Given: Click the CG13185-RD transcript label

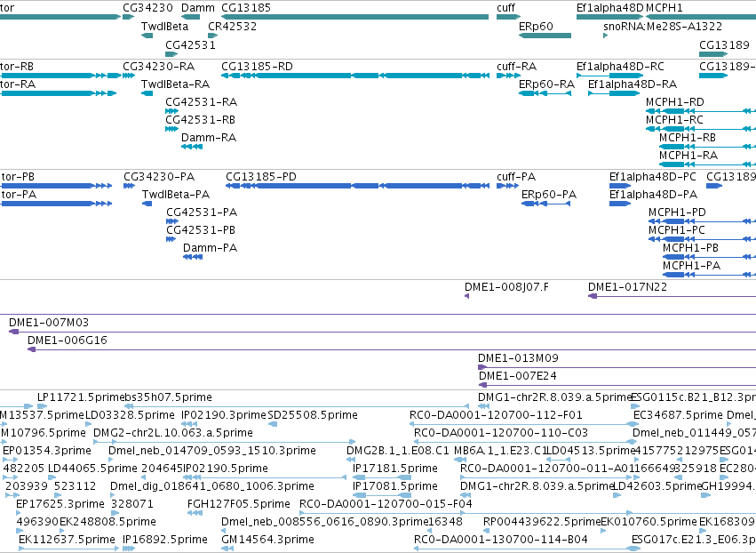Looking at the screenshot, I should [257, 66].
